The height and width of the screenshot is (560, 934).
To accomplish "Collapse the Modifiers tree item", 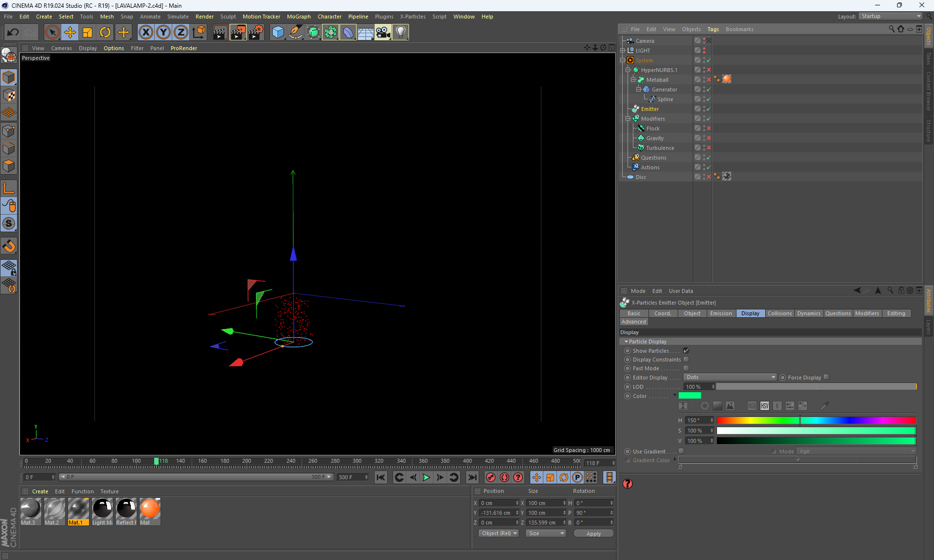I will [x=628, y=119].
